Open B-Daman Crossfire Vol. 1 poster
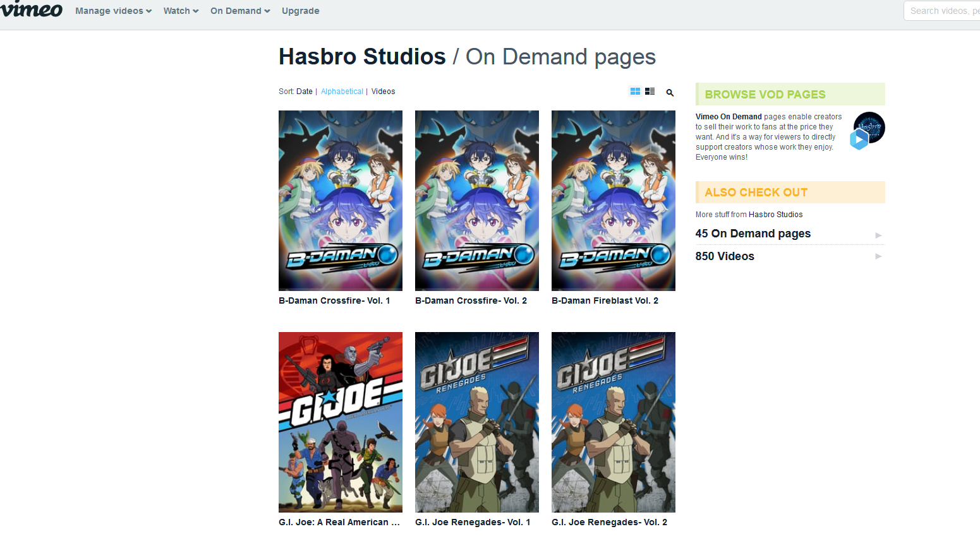The height and width of the screenshot is (541, 980). pos(341,201)
